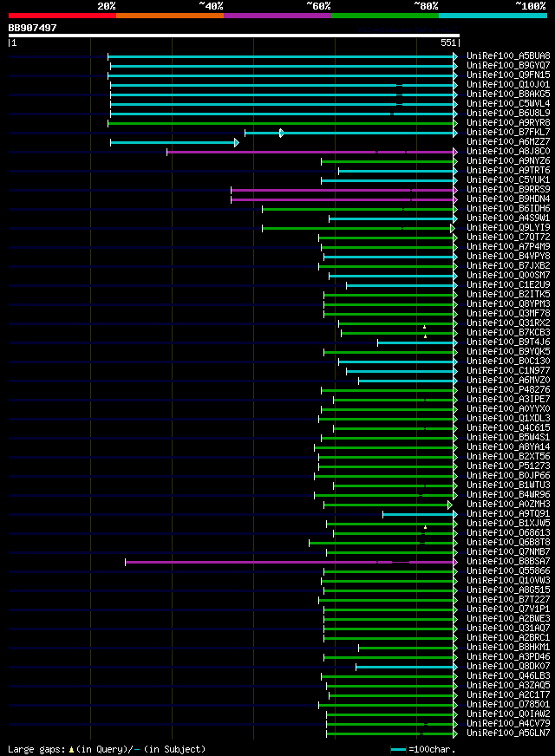Open UniRef100_Q10J01 subject link

point(508,85)
